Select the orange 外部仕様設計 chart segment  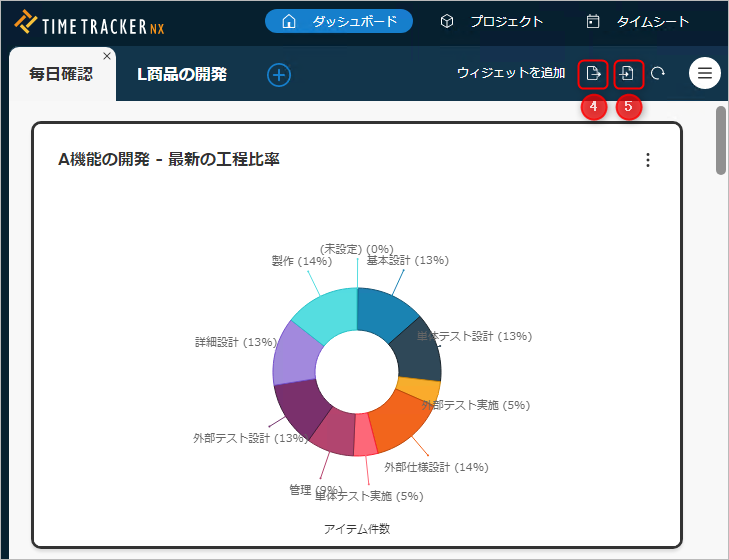coord(402,415)
